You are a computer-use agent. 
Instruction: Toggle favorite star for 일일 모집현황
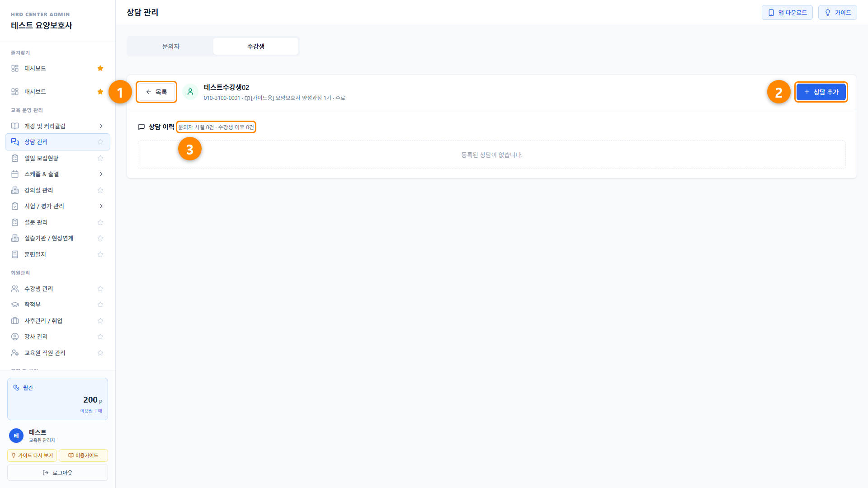coord(100,158)
